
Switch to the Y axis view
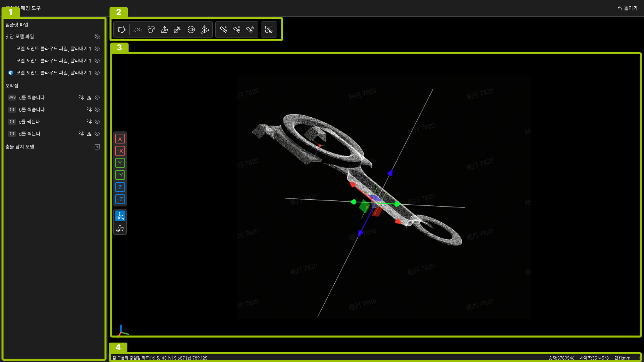tap(120, 163)
